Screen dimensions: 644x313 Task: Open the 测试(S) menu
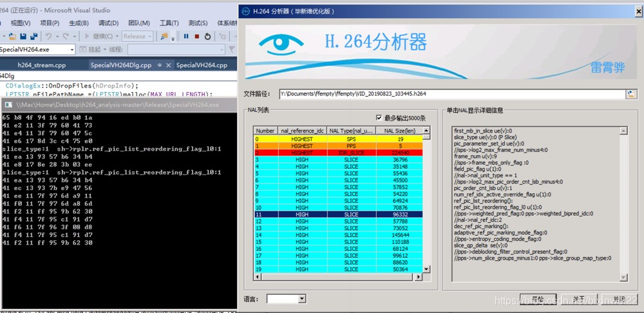[198, 23]
